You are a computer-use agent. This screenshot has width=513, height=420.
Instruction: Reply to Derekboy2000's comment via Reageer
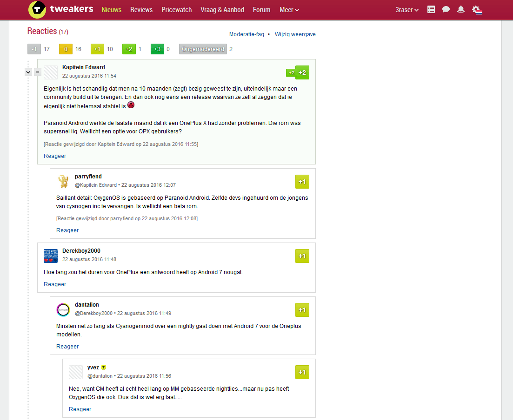click(55, 284)
